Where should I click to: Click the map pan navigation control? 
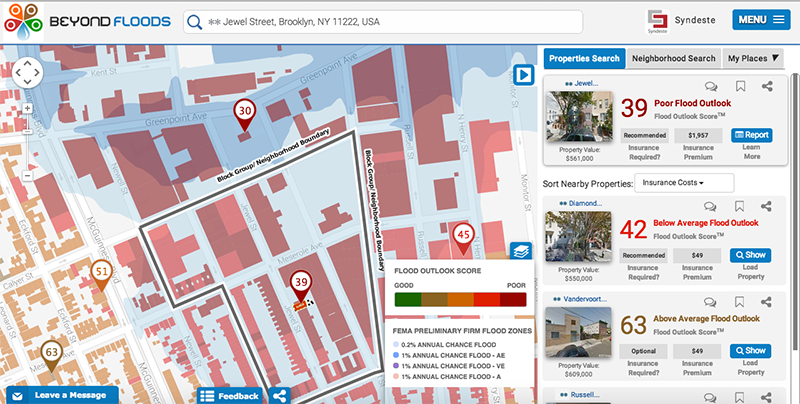27,72
